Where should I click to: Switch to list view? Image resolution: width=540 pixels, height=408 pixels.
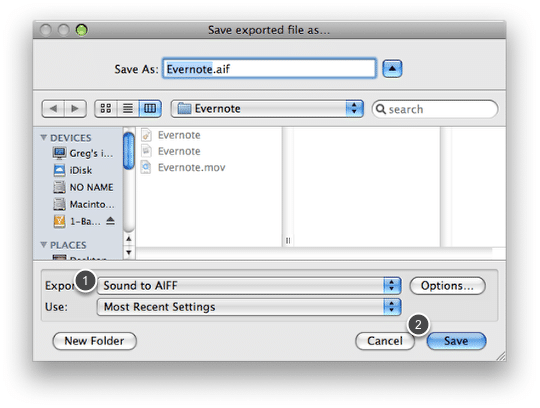pyautogui.click(x=128, y=109)
